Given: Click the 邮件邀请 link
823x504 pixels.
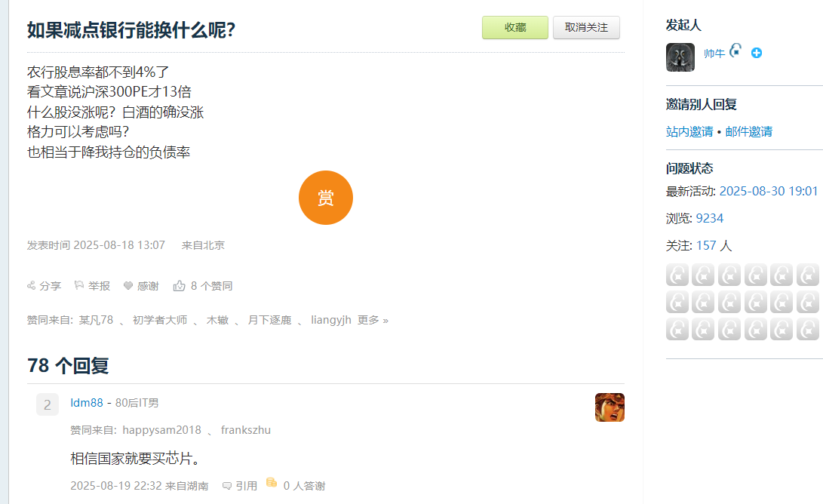Looking at the screenshot, I should point(749,131).
